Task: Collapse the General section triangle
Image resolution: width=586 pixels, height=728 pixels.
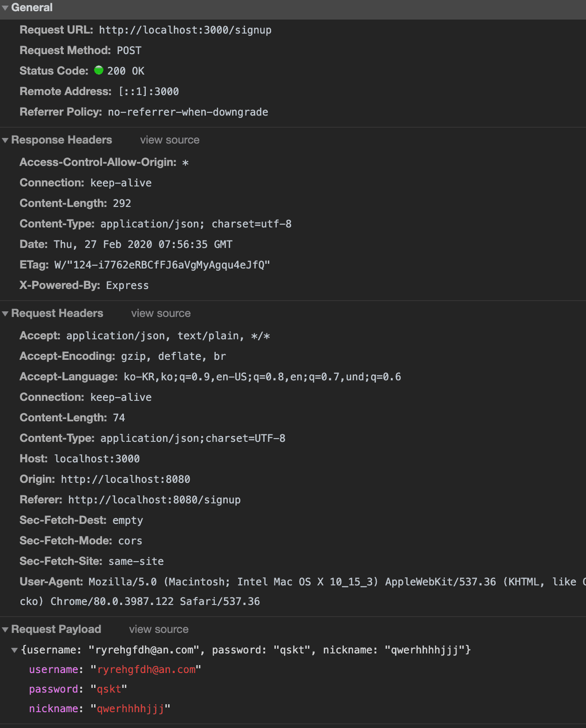Action: 5,8
